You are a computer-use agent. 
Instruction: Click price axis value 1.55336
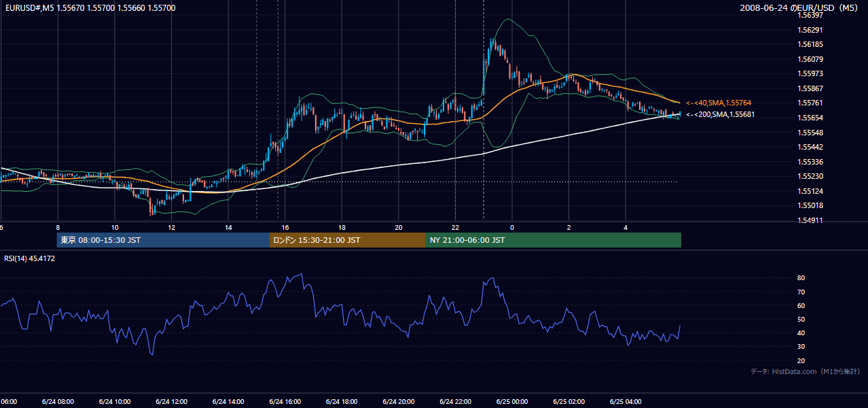pos(811,162)
